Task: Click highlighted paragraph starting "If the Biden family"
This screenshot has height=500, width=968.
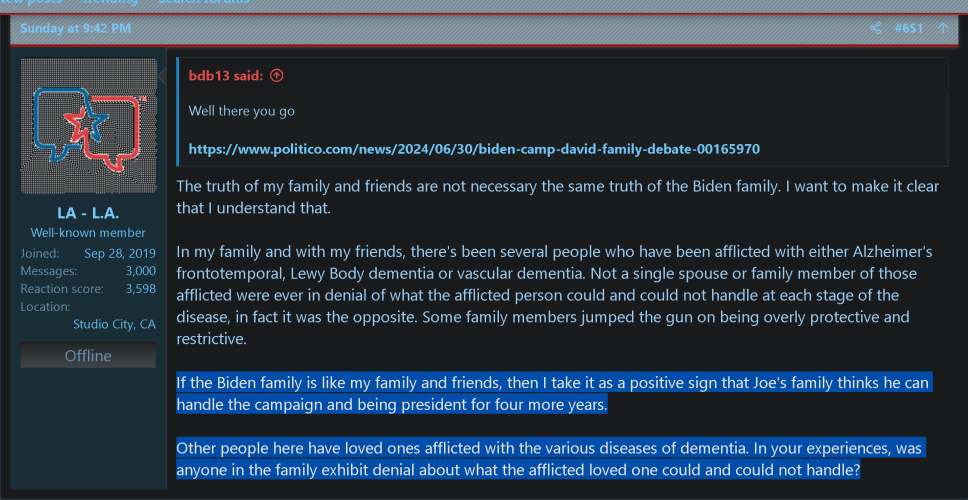Action: click(x=554, y=393)
